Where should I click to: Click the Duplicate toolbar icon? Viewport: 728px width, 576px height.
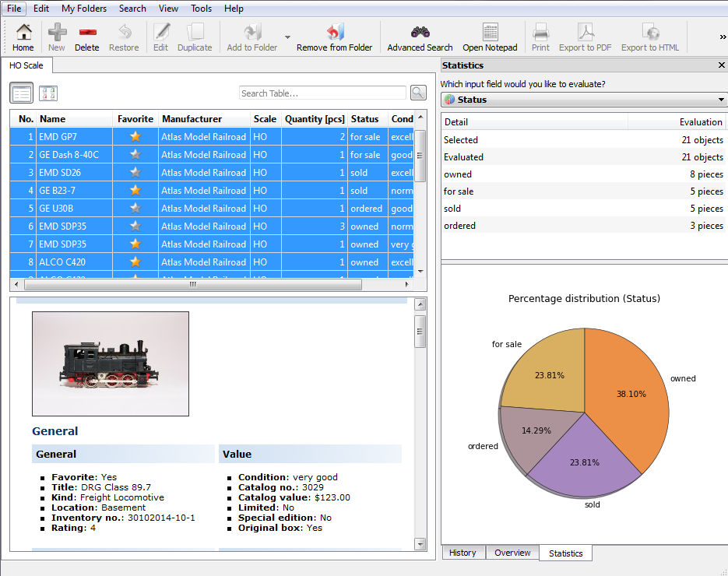click(195, 33)
